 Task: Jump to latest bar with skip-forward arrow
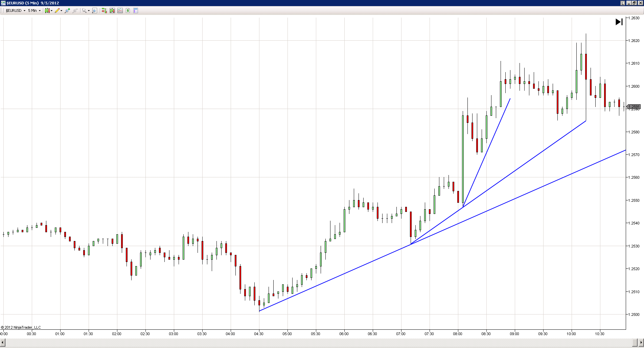click(619, 22)
